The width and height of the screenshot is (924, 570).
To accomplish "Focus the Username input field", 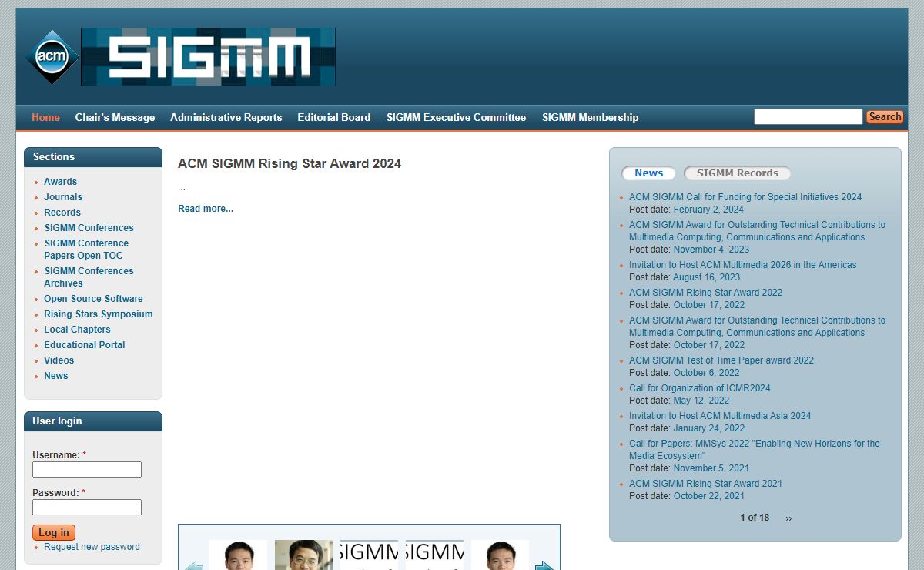I will click(x=87, y=469).
